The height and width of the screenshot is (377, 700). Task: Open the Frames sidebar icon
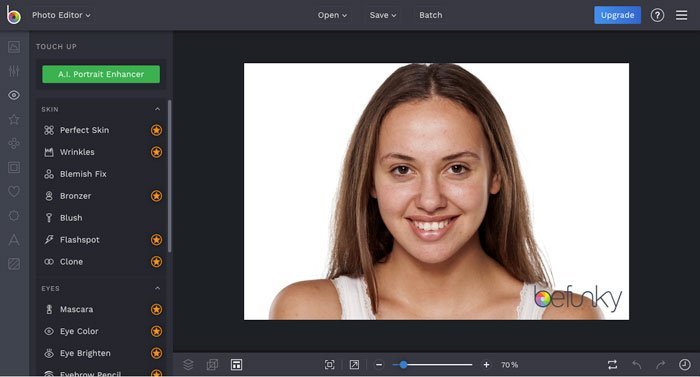point(14,168)
